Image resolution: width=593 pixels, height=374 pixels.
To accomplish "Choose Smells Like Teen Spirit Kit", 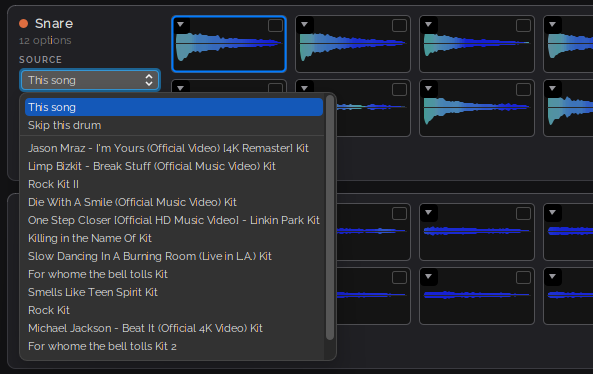I will [174, 292].
